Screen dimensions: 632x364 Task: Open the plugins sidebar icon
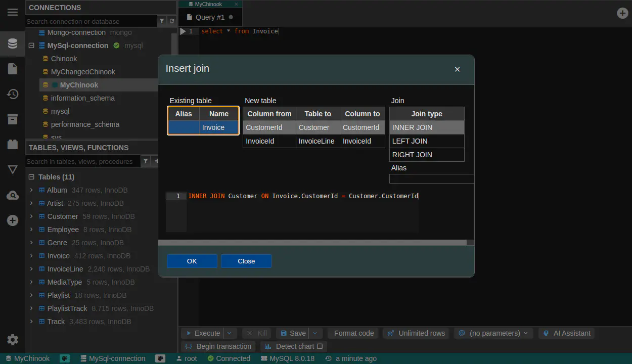pyautogui.click(x=13, y=145)
